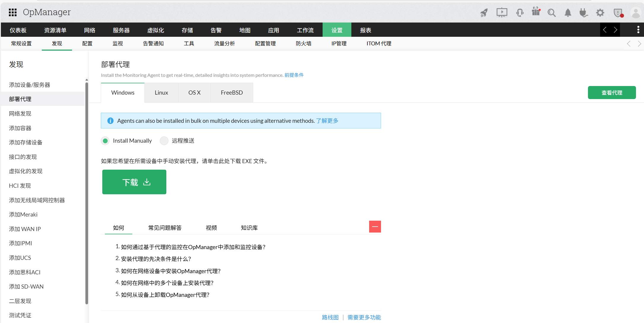Click the 查看代理 green button
Viewport: 644px width, 323px height.
612,93
